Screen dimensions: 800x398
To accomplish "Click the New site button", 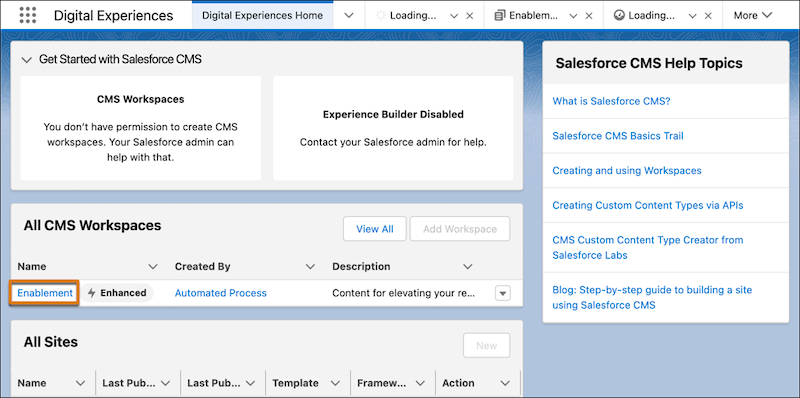I will pyautogui.click(x=486, y=345).
